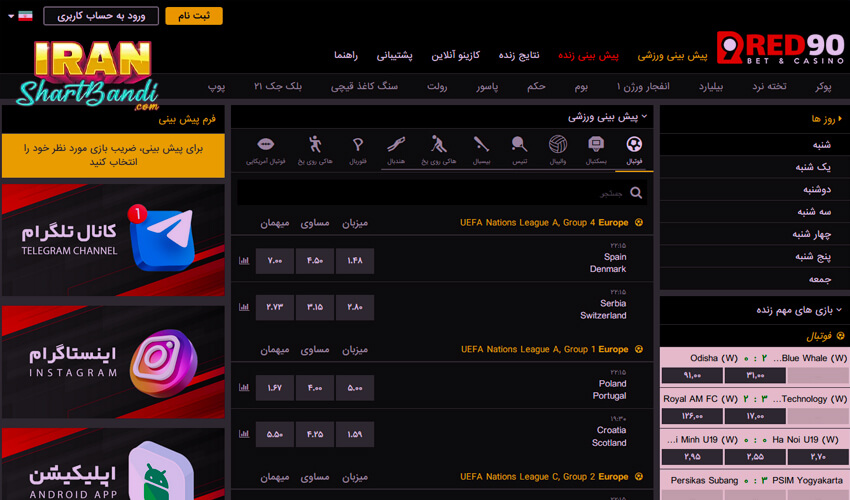The width and height of the screenshot is (850, 500).
Task: Open the handball sport icon
Action: pyautogui.click(x=397, y=150)
